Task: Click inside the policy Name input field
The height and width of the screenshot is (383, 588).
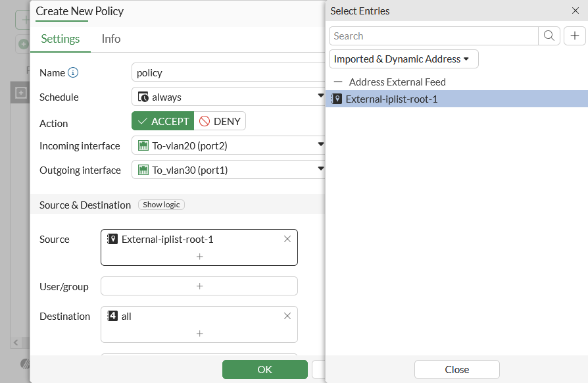Action: tap(227, 72)
